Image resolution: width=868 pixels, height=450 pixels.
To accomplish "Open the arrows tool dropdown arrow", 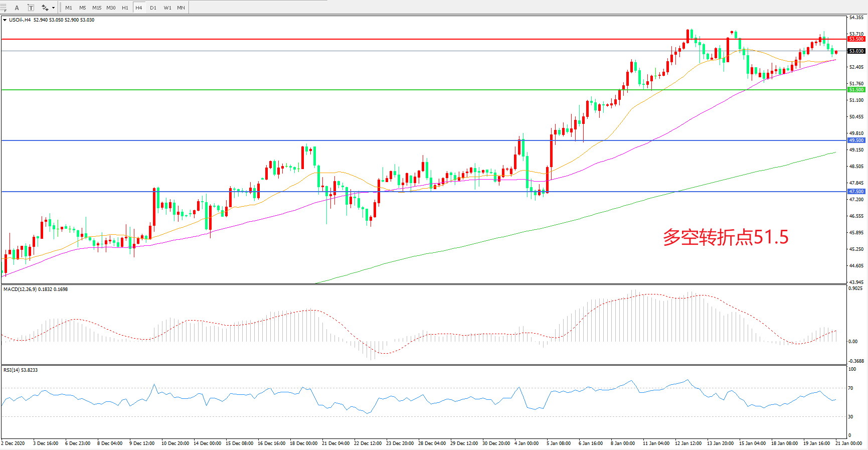I will 53,8.
